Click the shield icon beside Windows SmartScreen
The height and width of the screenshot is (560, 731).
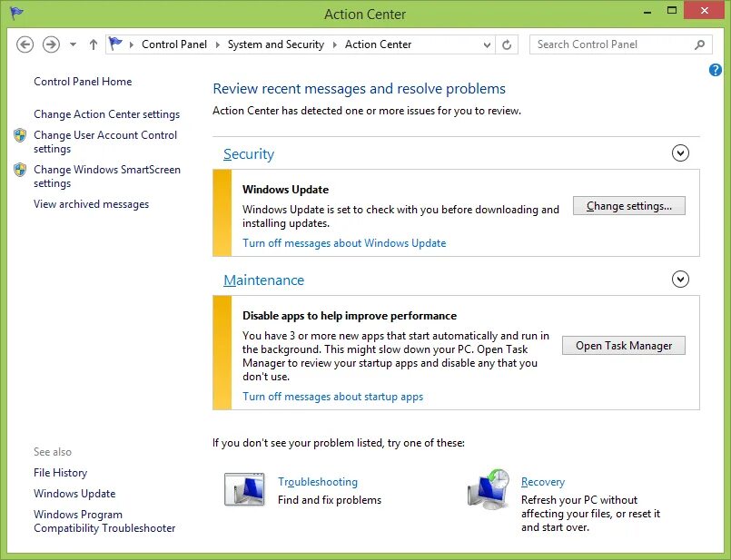point(20,170)
